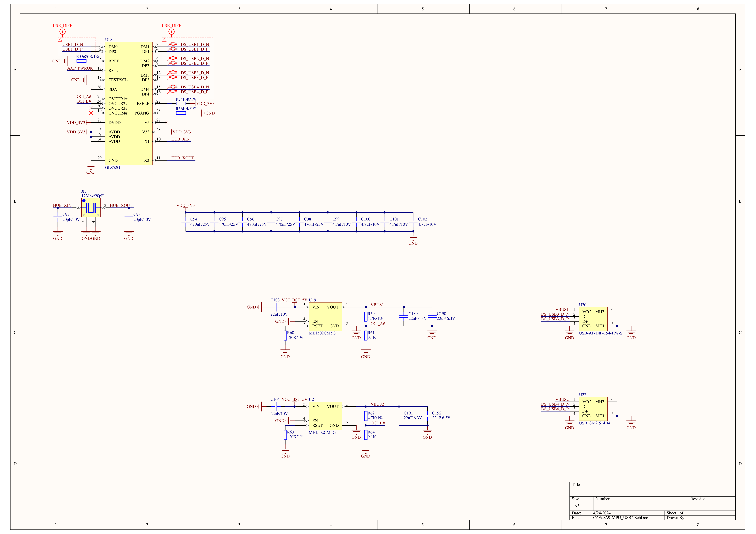Select the X3 crystal symbol

click(x=91, y=208)
